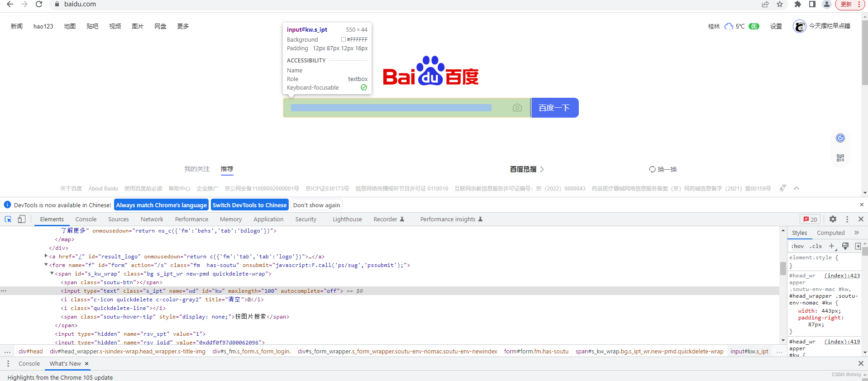Screen dimensions: 868x381
Task: Click the browser Back arrow
Action: point(10,4)
